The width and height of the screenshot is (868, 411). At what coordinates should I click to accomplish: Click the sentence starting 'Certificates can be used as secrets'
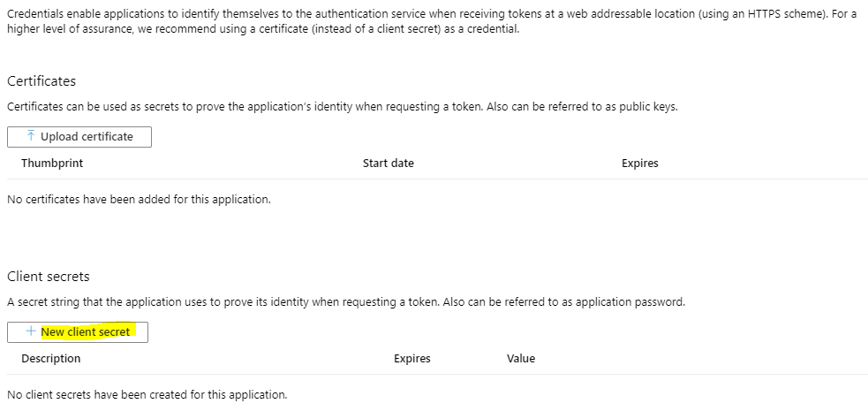(342, 107)
